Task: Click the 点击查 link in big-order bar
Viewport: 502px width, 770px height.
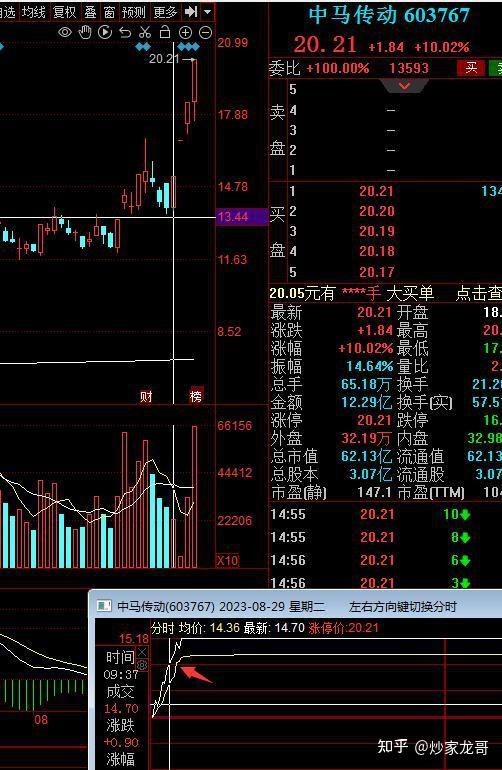Action: click(478, 293)
